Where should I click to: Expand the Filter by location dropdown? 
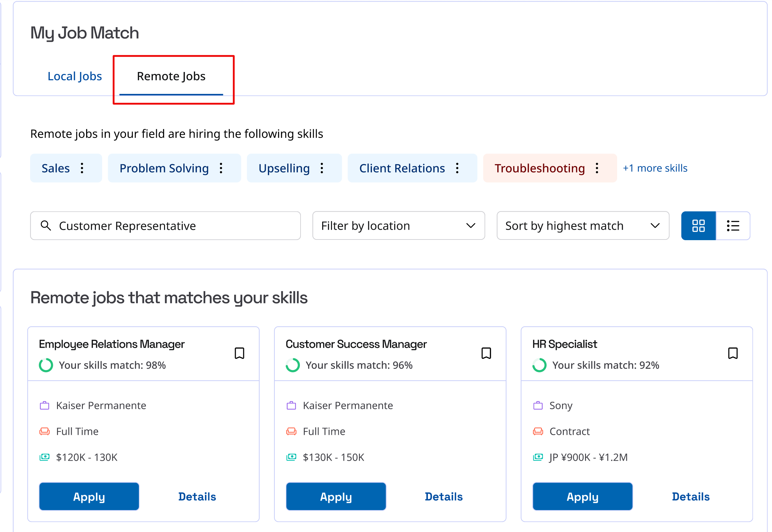click(x=398, y=226)
